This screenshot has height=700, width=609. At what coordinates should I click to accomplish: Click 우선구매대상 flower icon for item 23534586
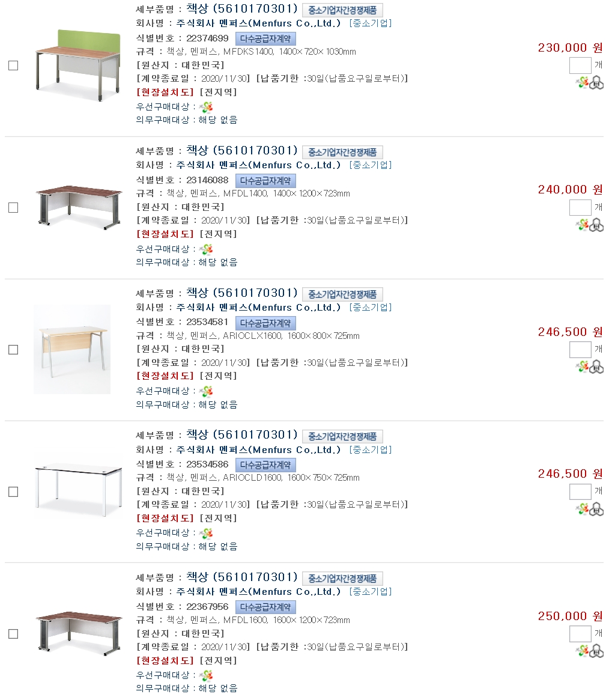point(207,533)
